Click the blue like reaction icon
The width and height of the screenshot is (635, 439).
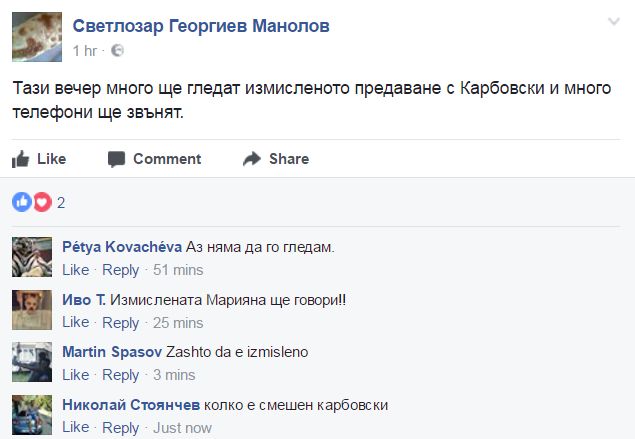click(21, 202)
